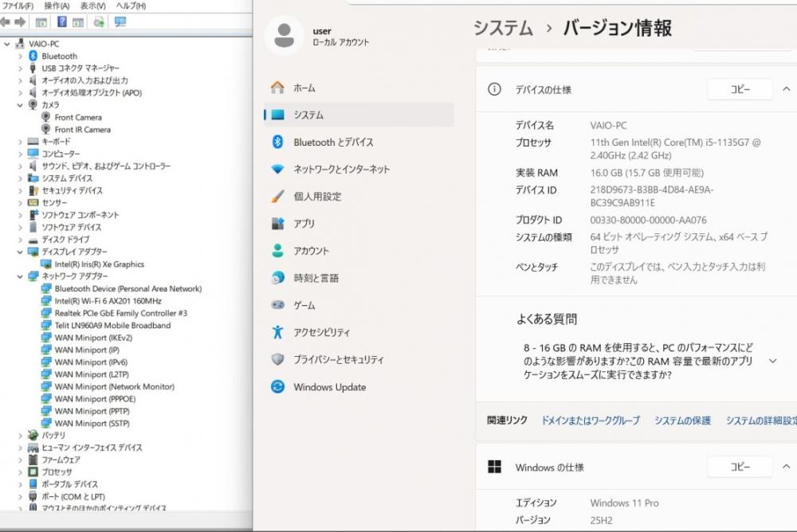Select システム in Settings sidebar

click(359, 115)
